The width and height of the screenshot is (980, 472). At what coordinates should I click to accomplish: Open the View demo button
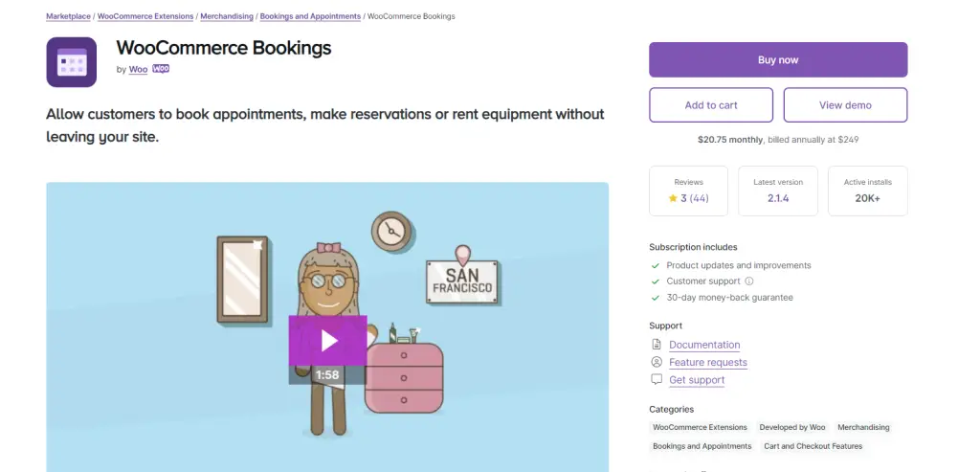845,105
